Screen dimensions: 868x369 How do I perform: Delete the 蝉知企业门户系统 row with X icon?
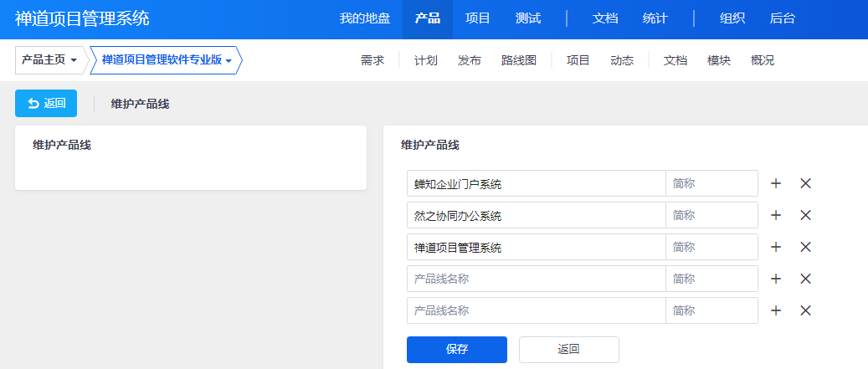click(805, 184)
